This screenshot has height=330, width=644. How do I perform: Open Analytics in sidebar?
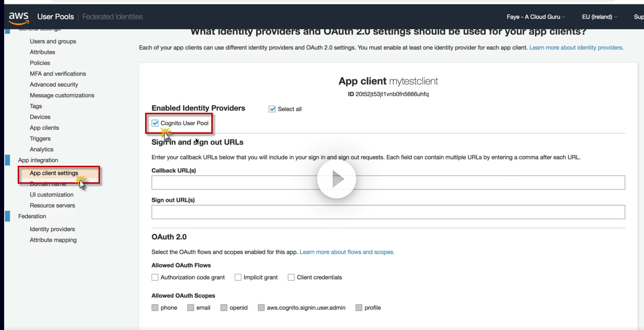tap(42, 150)
